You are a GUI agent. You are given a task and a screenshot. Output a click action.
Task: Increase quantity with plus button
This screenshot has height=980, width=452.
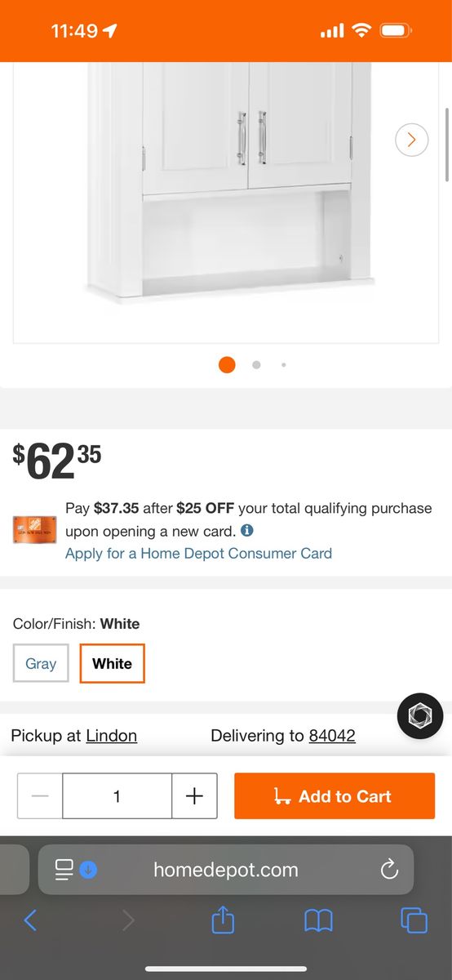point(194,796)
